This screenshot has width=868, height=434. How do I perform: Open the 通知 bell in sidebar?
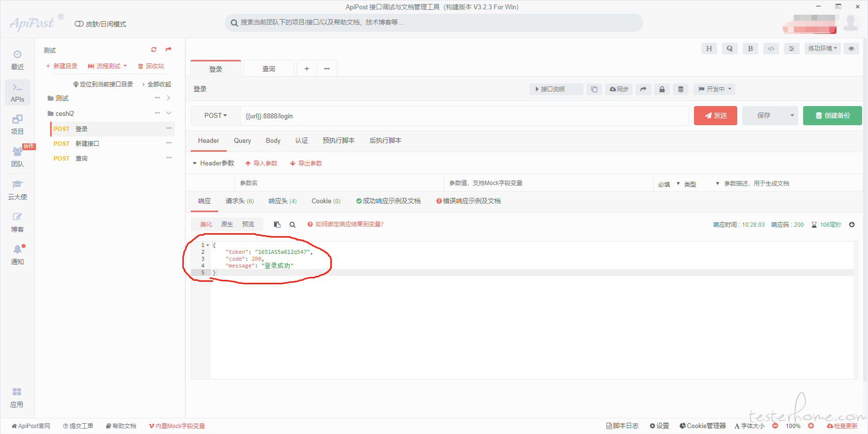point(18,254)
